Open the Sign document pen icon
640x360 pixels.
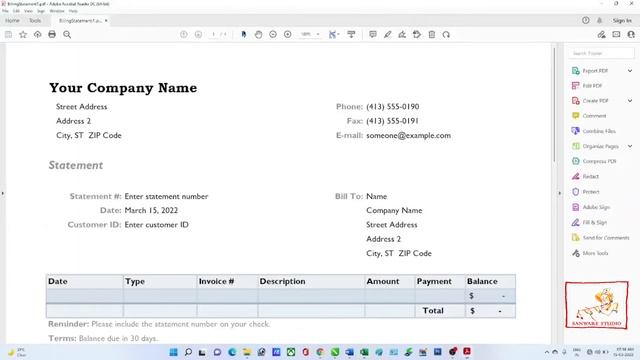pos(402,35)
